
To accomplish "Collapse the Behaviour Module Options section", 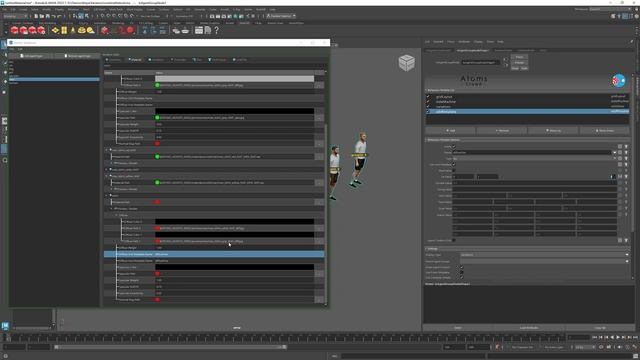I will [x=426, y=140].
